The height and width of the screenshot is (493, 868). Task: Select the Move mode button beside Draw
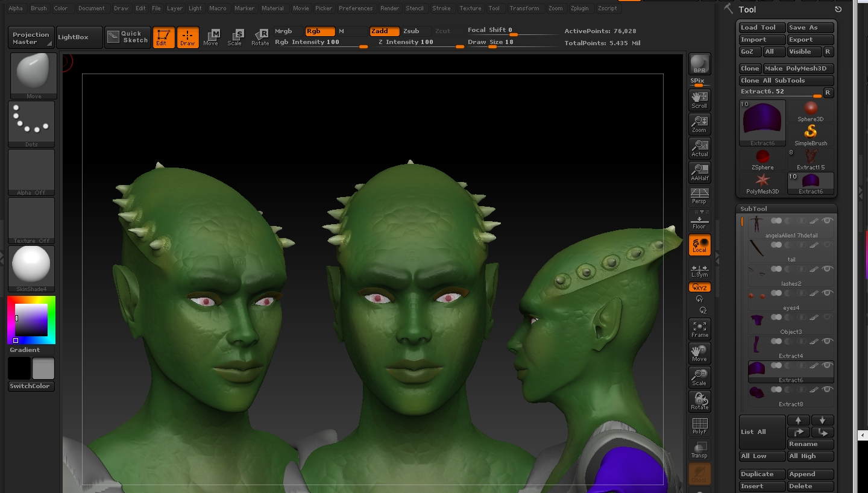click(211, 37)
